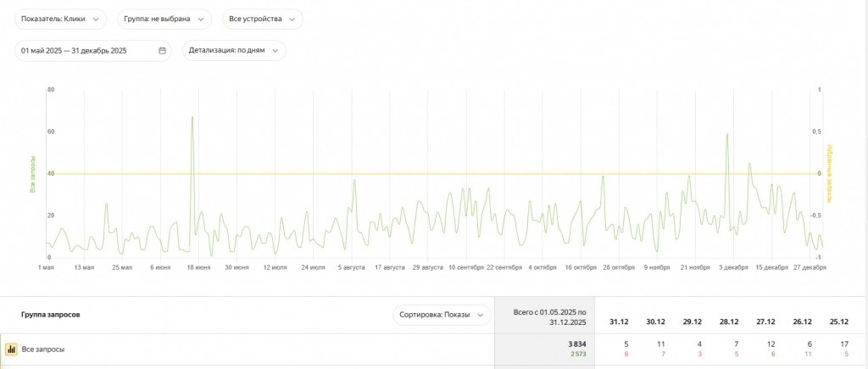The height and width of the screenshot is (369, 868).
Task: Click the '5 августа' x-axis label
Action: pos(351,267)
